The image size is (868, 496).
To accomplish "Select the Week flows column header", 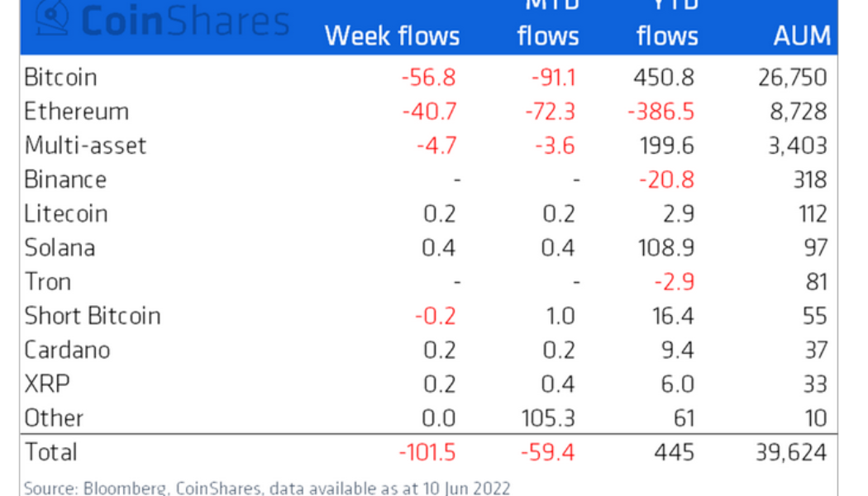I will pyautogui.click(x=392, y=36).
